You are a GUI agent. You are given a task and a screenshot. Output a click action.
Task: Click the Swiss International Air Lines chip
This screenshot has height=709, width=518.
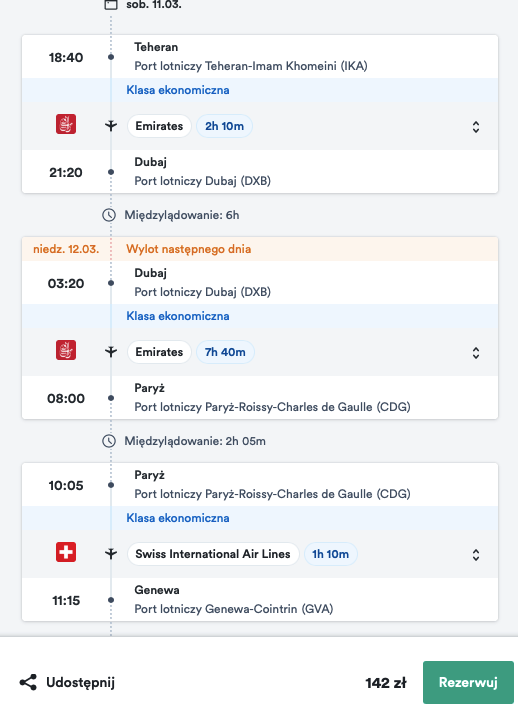(213, 554)
